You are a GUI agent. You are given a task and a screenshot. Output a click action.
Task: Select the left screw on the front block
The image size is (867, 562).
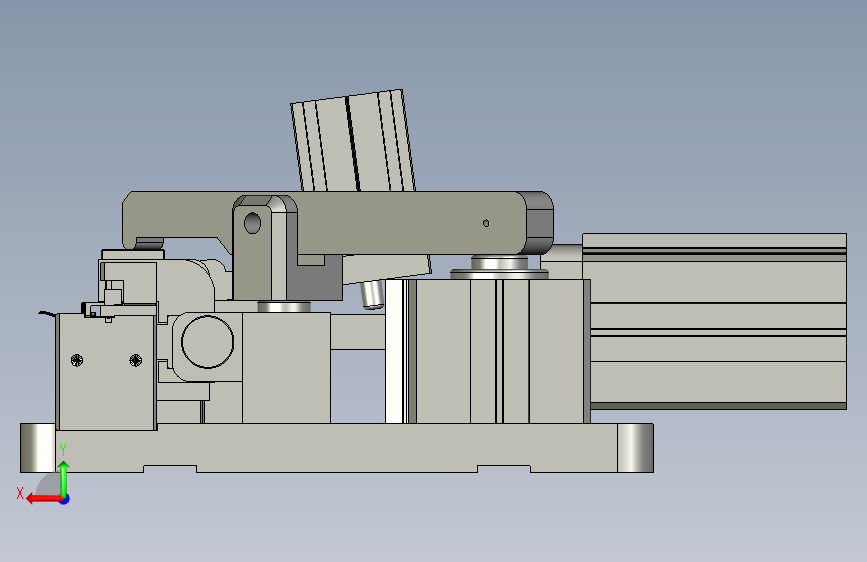pos(77,361)
